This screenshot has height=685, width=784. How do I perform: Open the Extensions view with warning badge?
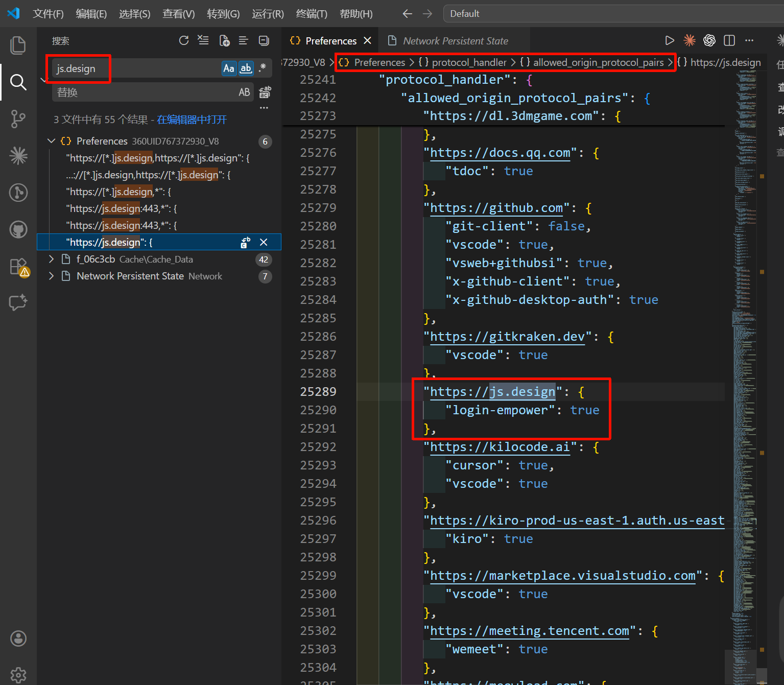[x=18, y=267]
